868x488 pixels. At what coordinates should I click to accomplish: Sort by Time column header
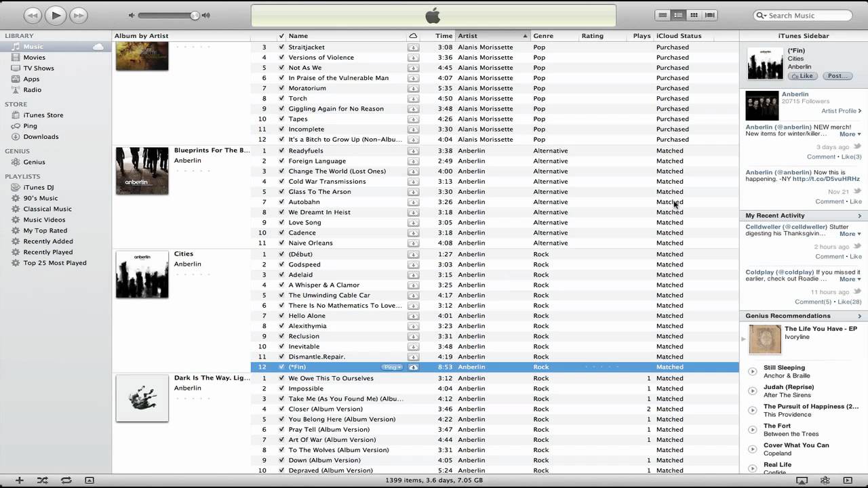pos(438,36)
